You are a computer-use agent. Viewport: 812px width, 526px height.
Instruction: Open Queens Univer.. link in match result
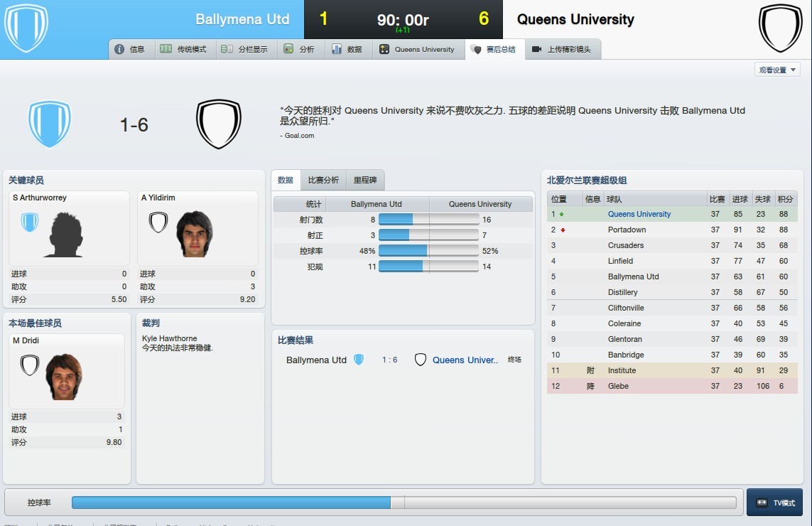pyautogui.click(x=465, y=360)
